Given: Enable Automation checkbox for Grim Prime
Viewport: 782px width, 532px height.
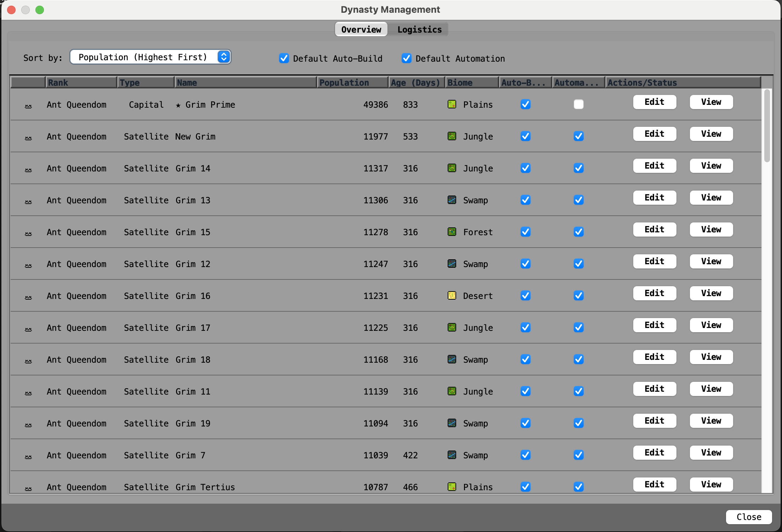Looking at the screenshot, I should [578, 104].
